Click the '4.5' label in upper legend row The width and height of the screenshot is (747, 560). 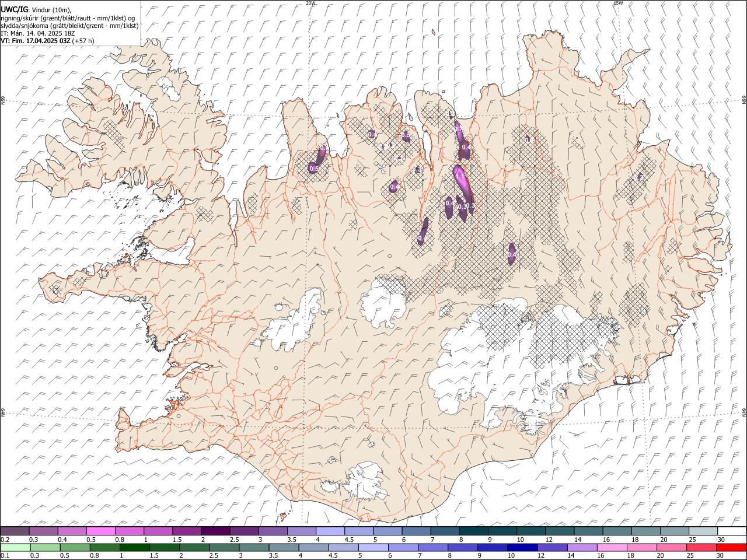(x=350, y=539)
